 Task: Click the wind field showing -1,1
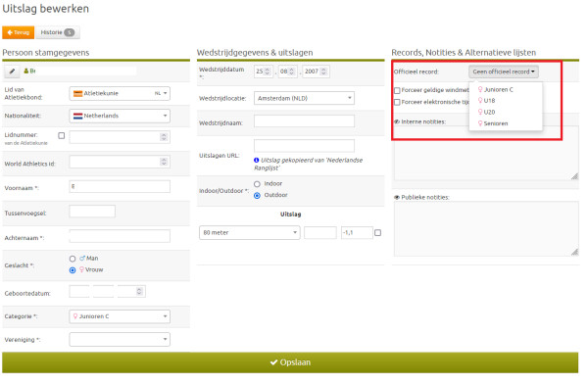click(x=357, y=233)
